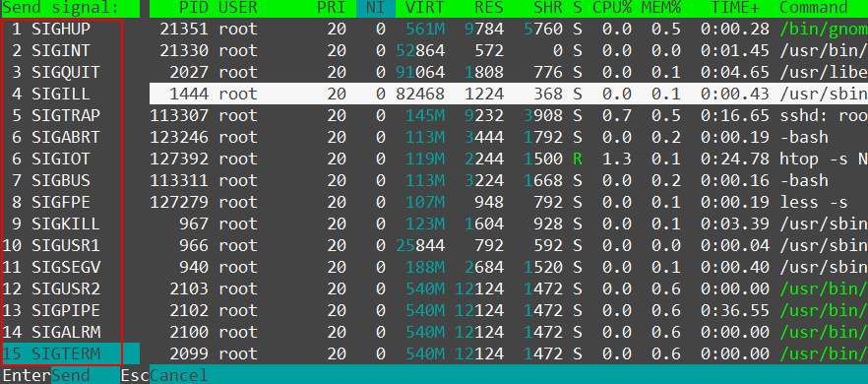Select process row with PID 1444

tap(509, 94)
